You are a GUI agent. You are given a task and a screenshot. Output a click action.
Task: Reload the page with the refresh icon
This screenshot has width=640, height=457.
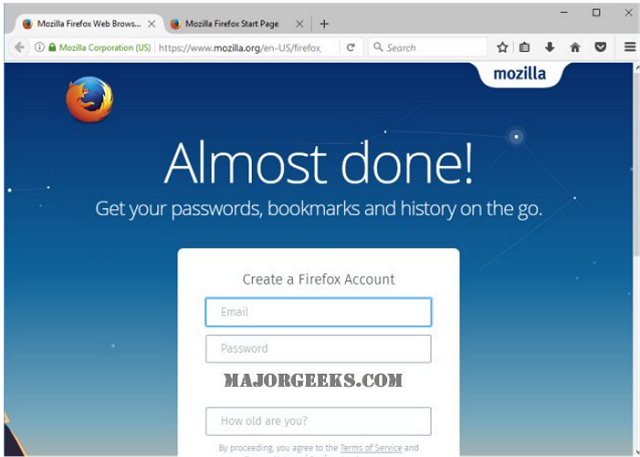tap(351, 47)
